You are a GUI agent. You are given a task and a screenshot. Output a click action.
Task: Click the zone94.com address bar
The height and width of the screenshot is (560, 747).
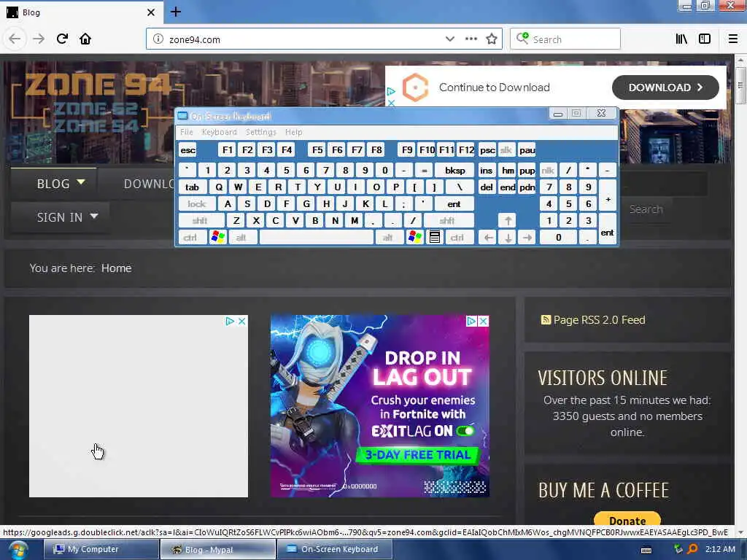coord(324,39)
